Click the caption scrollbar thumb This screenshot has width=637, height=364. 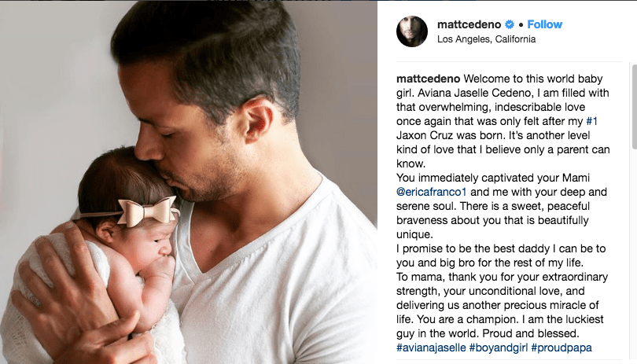tap(634, 106)
